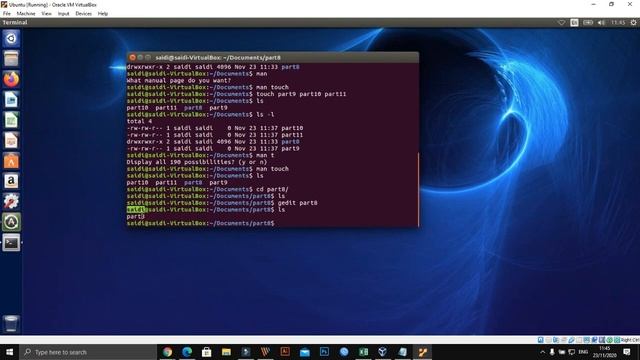Open Excel from the Windows taskbar
640x360 pixels.
coord(363,352)
